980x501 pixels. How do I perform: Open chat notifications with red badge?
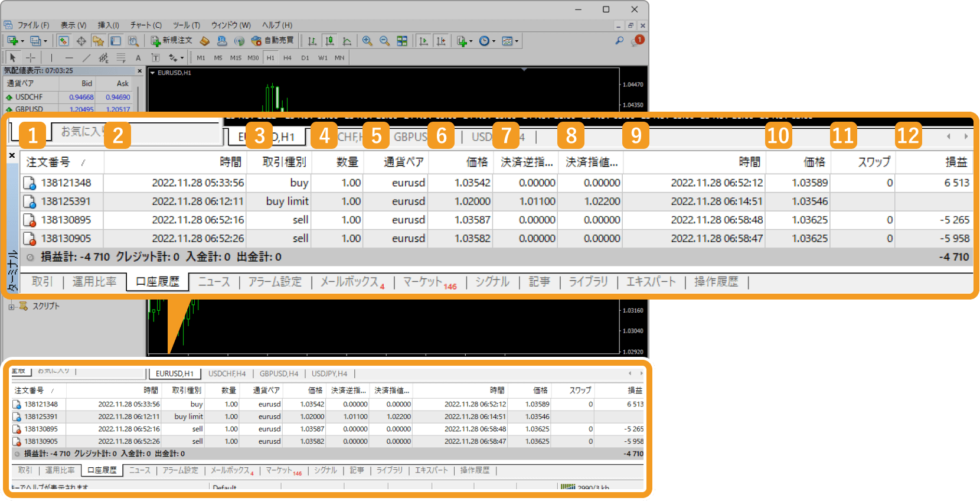pyautogui.click(x=637, y=41)
